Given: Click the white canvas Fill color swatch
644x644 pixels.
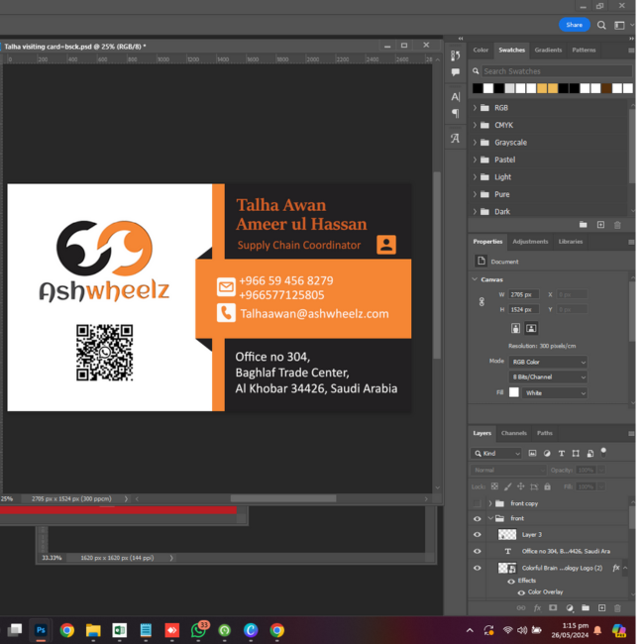Looking at the screenshot, I should point(514,392).
